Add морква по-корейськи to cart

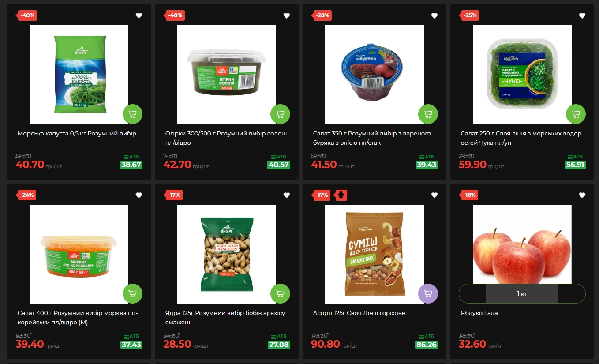132,294
